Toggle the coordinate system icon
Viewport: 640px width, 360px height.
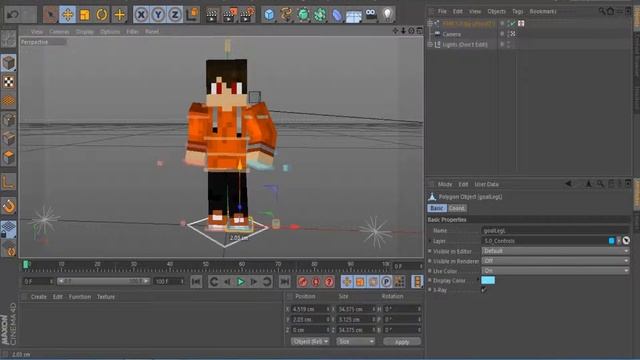tap(192, 15)
